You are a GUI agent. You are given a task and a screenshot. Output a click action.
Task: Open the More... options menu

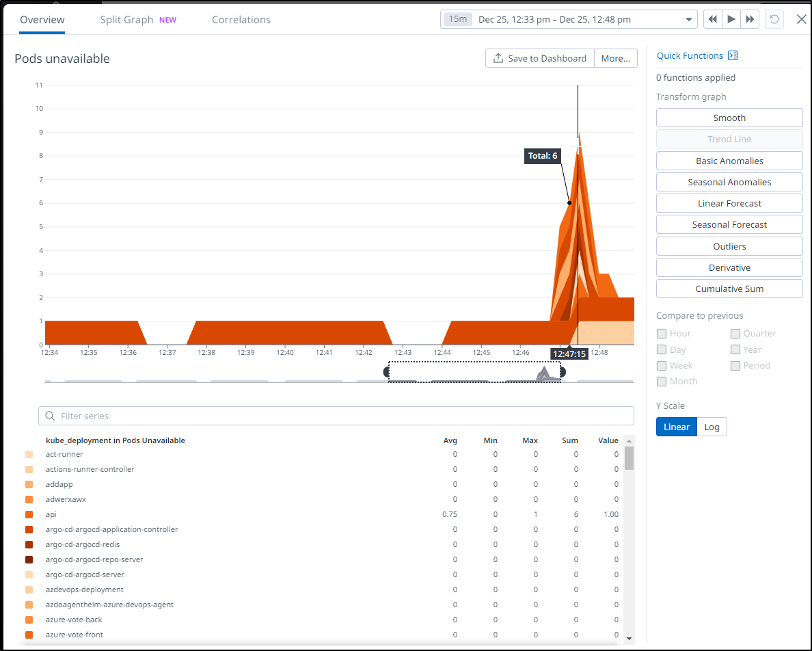616,58
